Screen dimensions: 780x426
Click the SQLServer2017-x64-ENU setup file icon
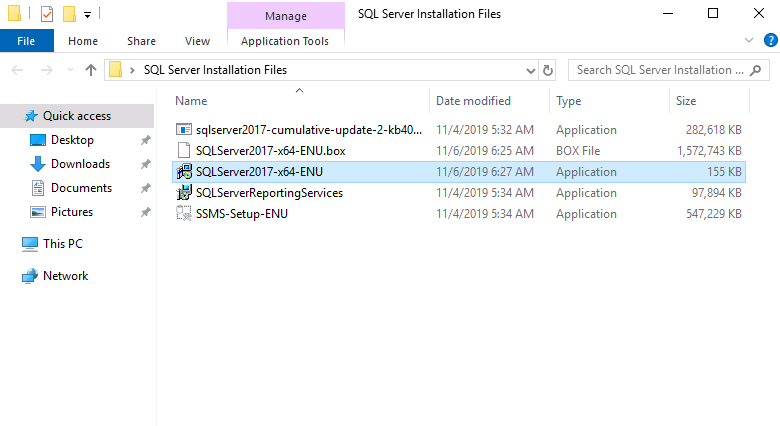pos(183,172)
